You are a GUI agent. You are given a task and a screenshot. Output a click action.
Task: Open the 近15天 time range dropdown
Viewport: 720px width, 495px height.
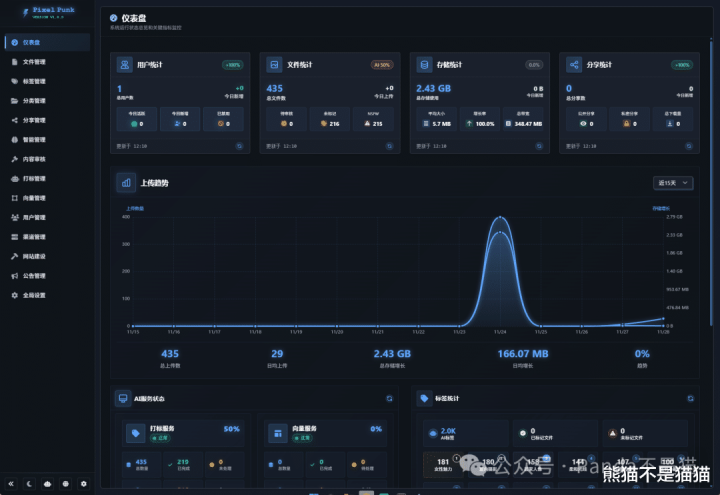pyautogui.click(x=673, y=183)
